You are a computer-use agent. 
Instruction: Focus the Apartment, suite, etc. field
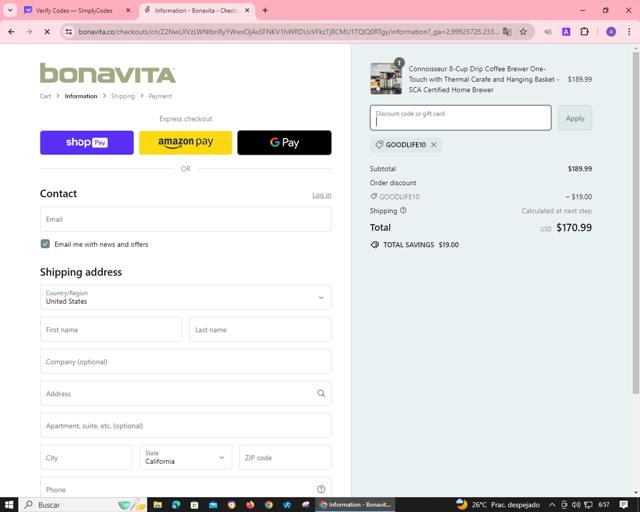click(x=186, y=425)
